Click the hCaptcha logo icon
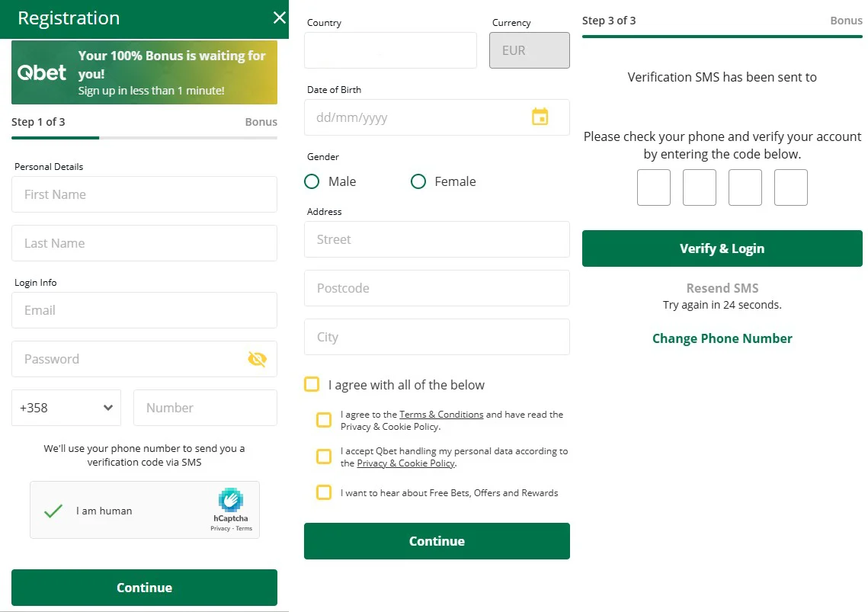868x612 pixels. 230,500
